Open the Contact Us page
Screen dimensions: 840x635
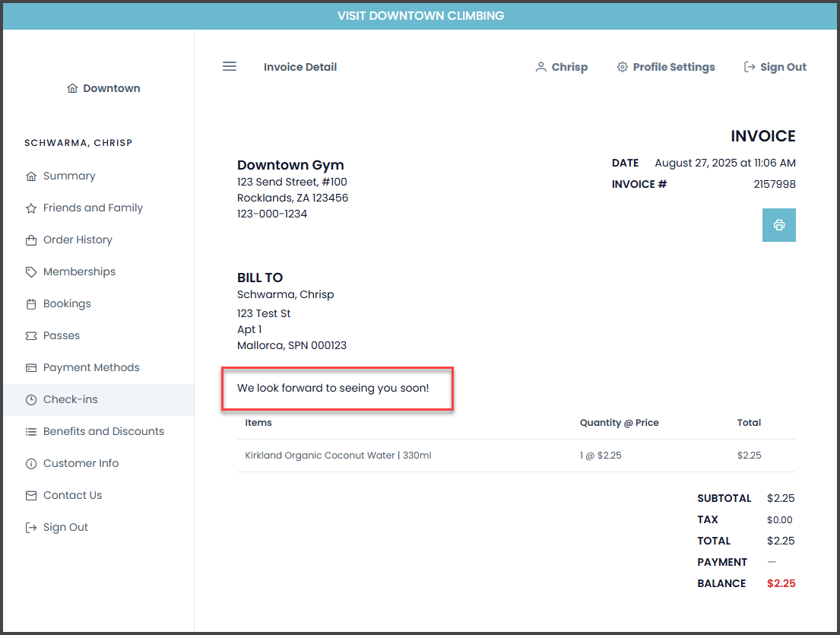tap(72, 496)
